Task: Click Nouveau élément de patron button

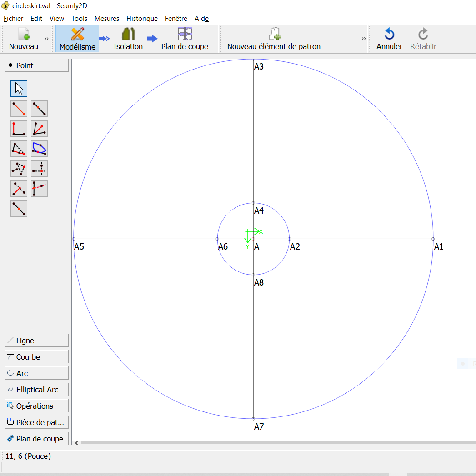Action: tap(274, 39)
